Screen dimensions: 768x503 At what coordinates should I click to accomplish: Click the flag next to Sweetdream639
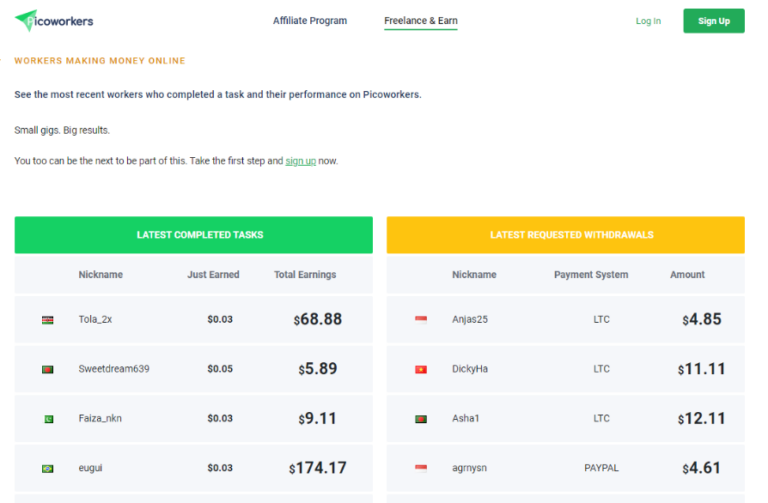click(x=48, y=369)
